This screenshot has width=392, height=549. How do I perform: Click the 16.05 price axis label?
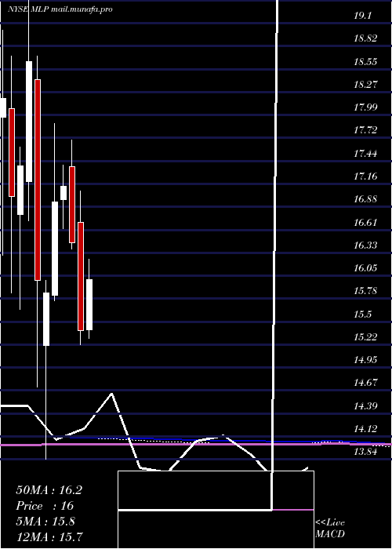tap(366, 268)
